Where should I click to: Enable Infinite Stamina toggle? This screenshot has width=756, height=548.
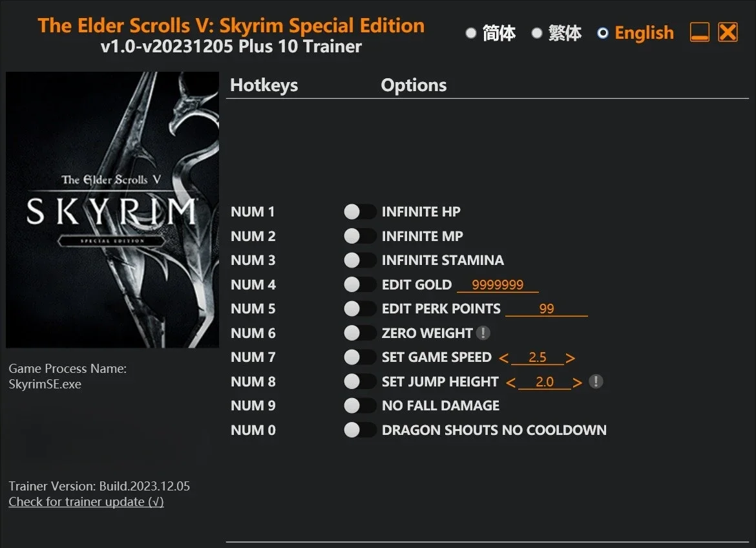[360, 260]
